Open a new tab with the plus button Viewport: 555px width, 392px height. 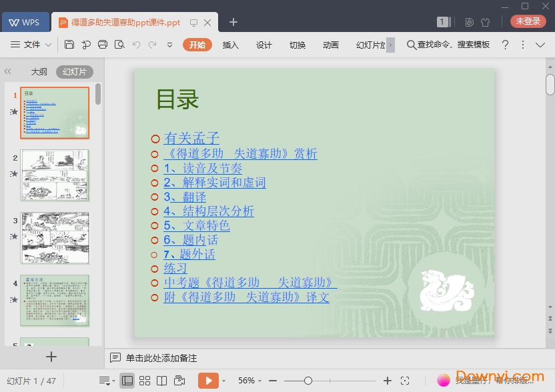[233, 22]
